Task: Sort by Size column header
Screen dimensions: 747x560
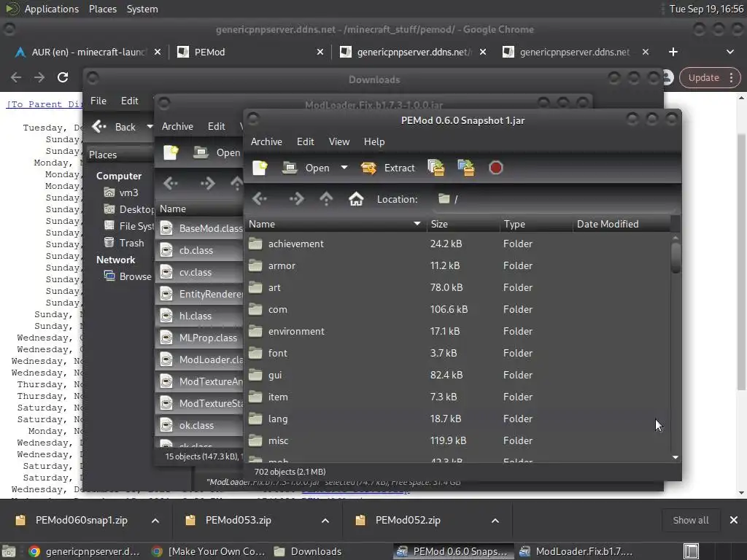Action: click(x=463, y=224)
